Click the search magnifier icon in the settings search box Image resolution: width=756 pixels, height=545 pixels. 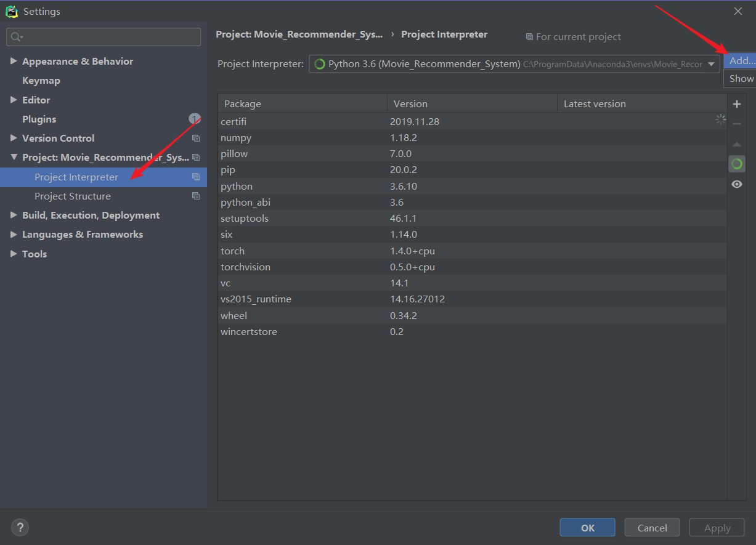(x=17, y=37)
